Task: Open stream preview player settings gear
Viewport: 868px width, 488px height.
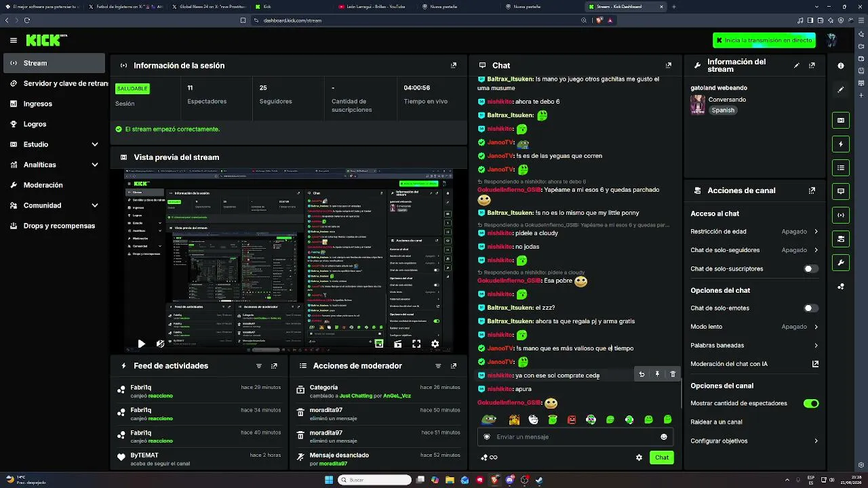Action: coord(435,344)
